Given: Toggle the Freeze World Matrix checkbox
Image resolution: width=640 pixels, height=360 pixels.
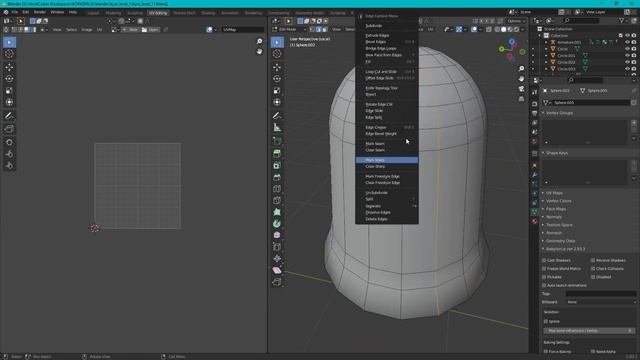Looking at the screenshot, I should pos(544,269).
